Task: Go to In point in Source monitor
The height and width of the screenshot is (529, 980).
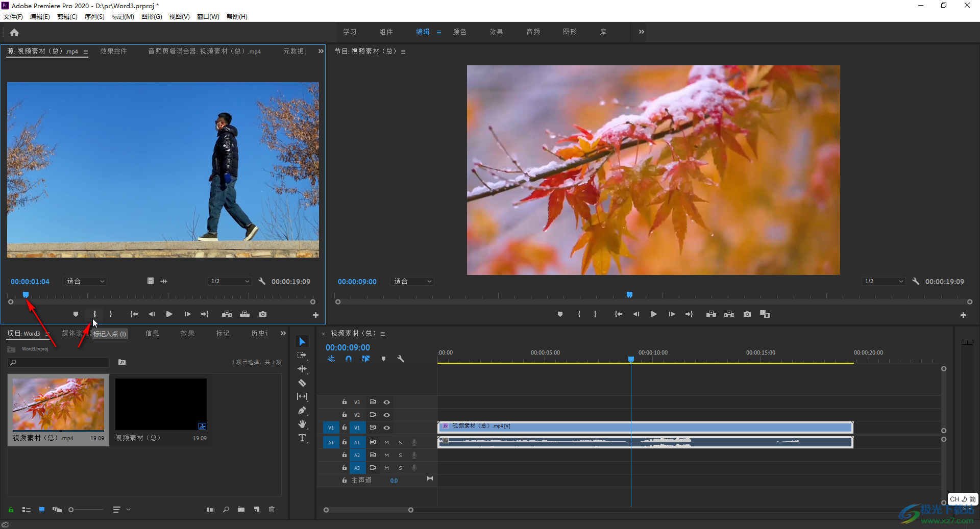Action: click(x=134, y=314)
